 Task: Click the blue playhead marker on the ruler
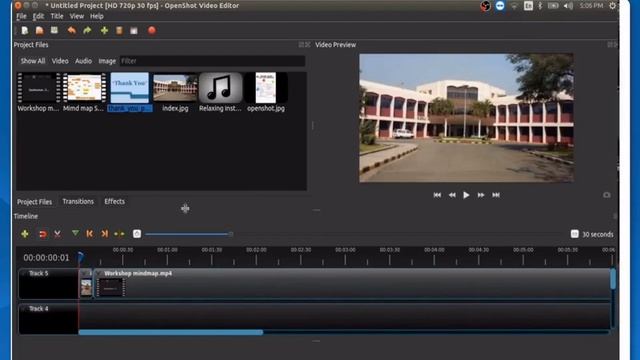pyautogui.click(x=80, y=257)
